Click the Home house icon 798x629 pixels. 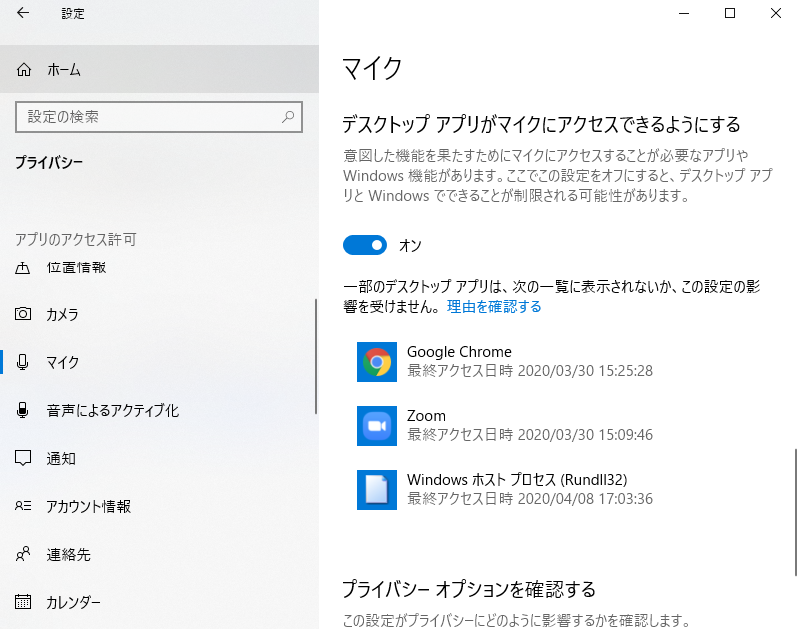coord(24,69)
